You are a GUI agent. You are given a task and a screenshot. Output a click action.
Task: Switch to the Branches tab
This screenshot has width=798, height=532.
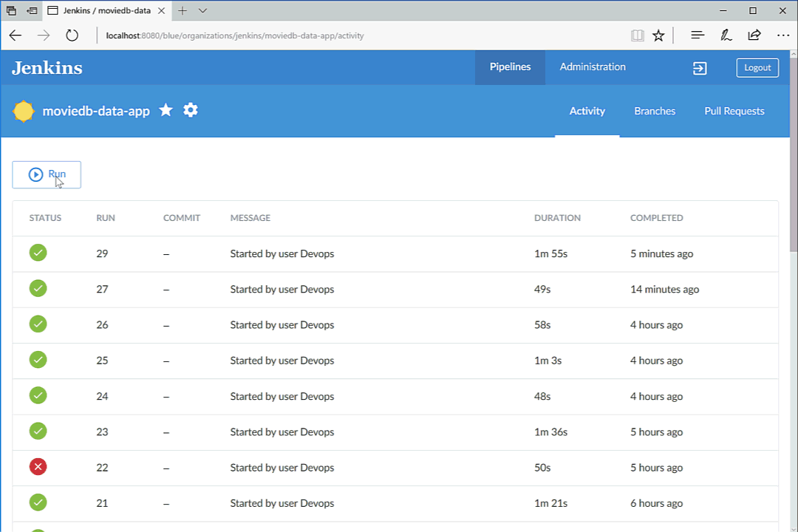655,111
